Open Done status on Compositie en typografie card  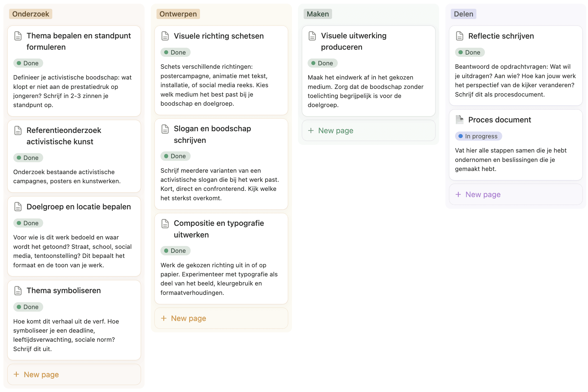point(175,251)
